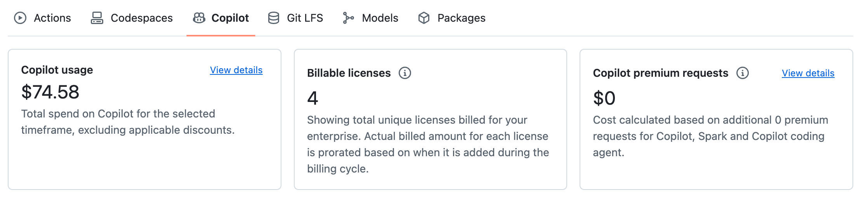
Task: Open the Packages tab label
Action: 462,18
